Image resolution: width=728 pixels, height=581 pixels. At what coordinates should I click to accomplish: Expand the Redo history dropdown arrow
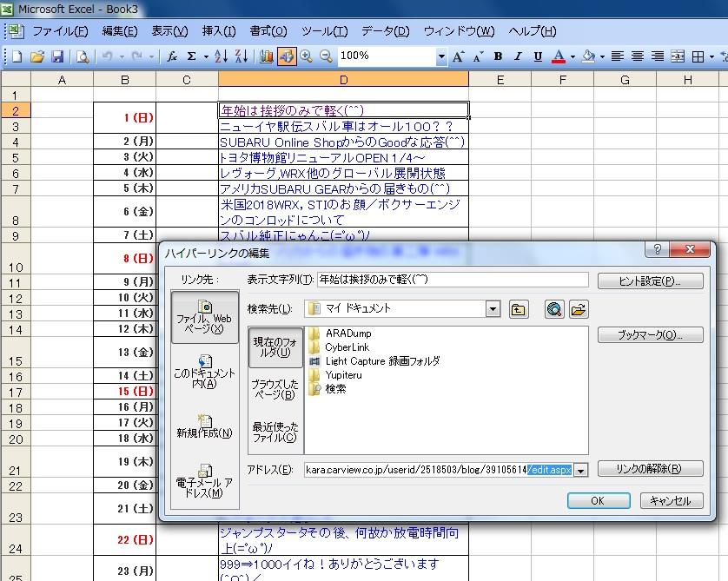pyautogui.click(x=152, y=56)
